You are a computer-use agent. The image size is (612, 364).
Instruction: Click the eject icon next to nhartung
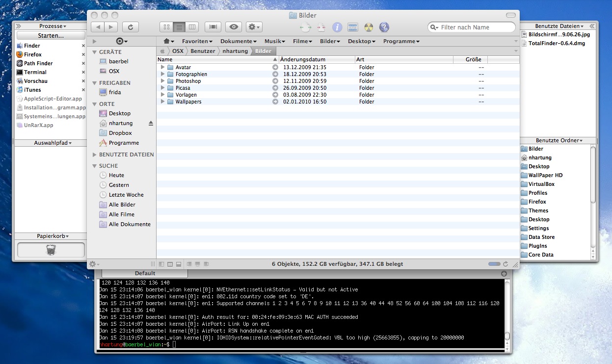(151, 123)
